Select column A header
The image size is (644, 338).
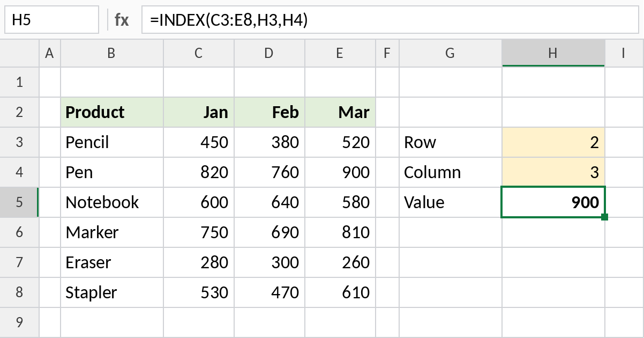tap(50, 53)
